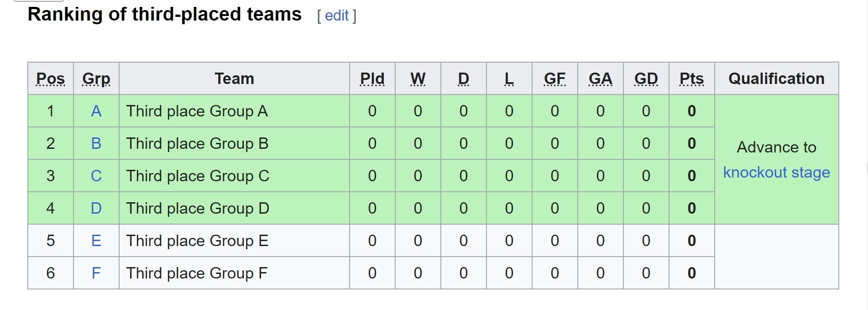The height and width of the screenshot is (310, 868).
Task: Click the GF column header abbreviation
Action: pyautogui.click(x=554, y=79)
